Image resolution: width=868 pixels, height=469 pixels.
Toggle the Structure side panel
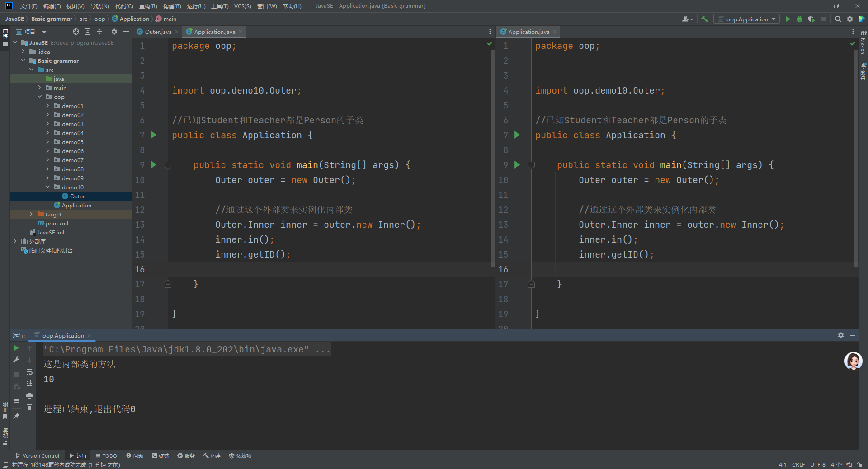click(x=5, y=436)
